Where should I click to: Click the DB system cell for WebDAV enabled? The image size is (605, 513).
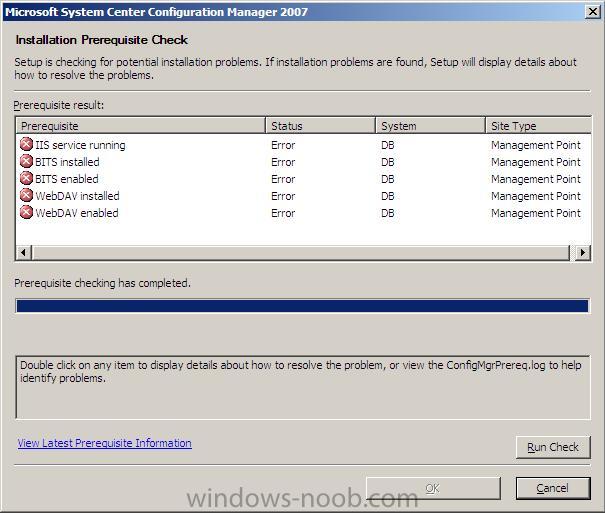388,213
